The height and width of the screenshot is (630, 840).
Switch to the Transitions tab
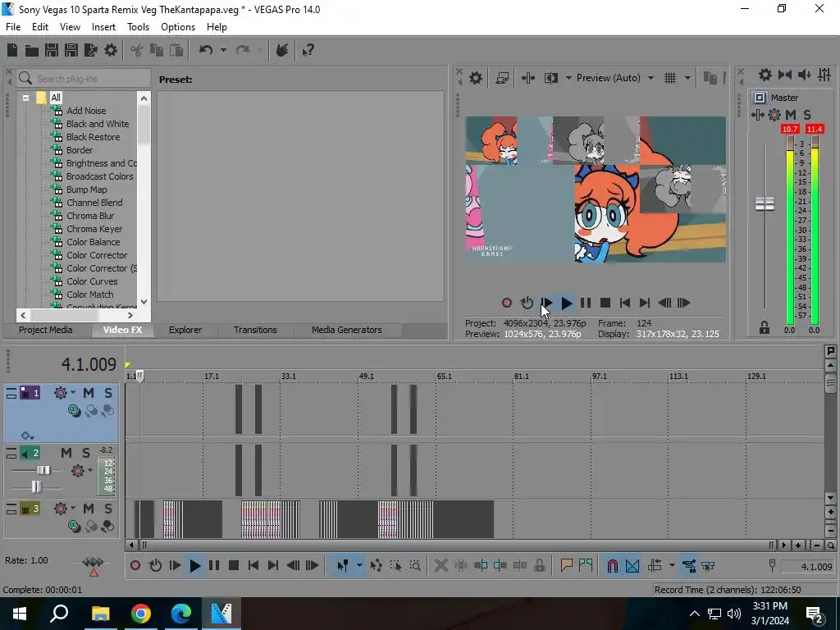[x=255, y=330]
